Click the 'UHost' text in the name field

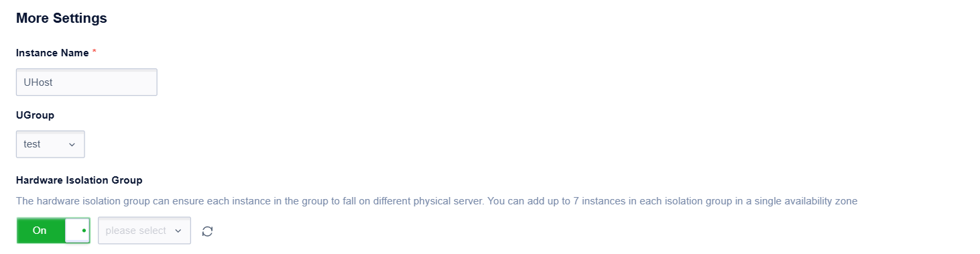click(x=38, y=82)
